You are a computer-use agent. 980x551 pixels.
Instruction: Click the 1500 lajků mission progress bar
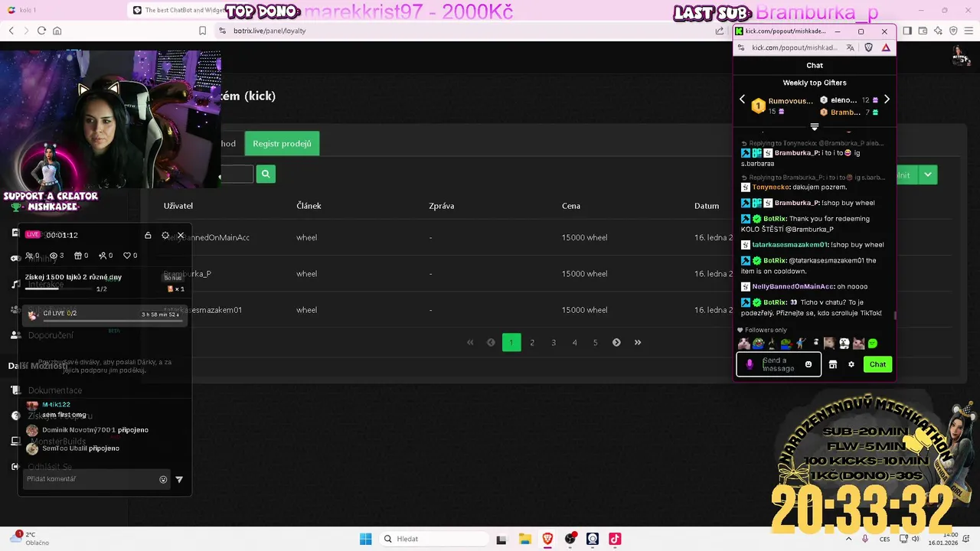[59, 289]
